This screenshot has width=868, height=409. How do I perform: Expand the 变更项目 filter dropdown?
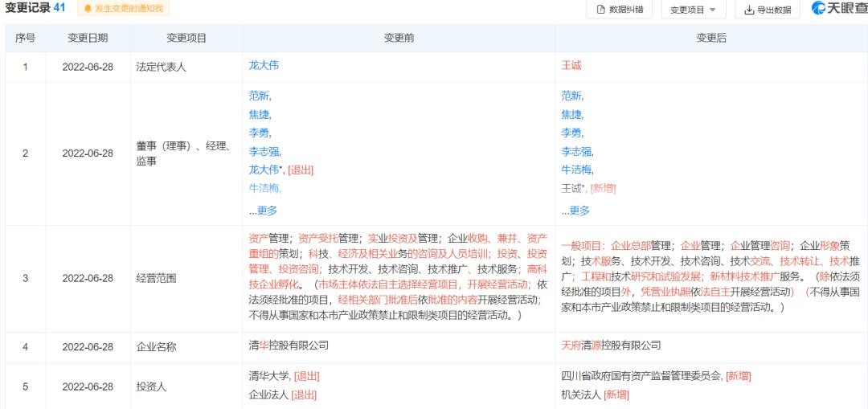click(693, 10)
